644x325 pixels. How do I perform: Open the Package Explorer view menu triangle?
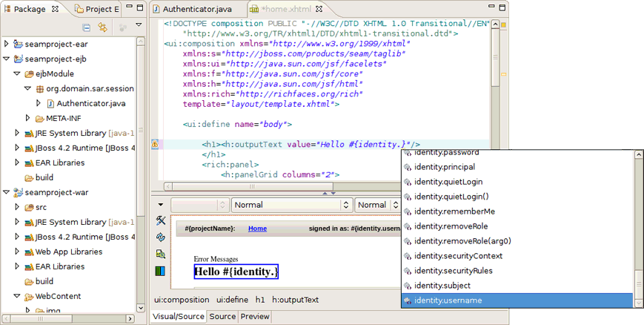tap(139, 24)
